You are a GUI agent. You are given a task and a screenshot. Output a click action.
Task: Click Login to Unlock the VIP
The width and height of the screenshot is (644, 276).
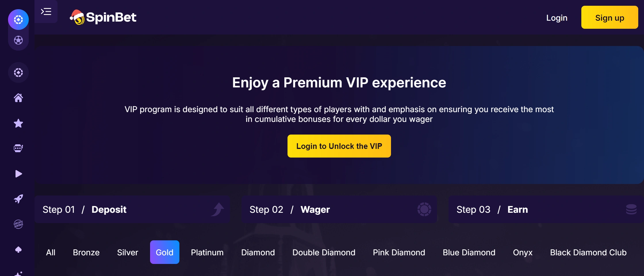click(339, 146)
